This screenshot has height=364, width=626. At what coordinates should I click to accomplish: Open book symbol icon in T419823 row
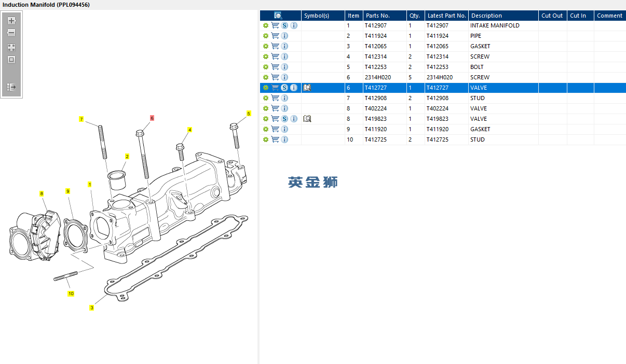click(x=307, y=119)
